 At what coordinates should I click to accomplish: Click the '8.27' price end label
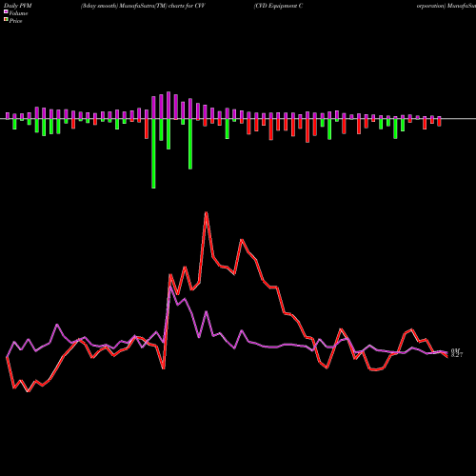click(x=457, y=355)
